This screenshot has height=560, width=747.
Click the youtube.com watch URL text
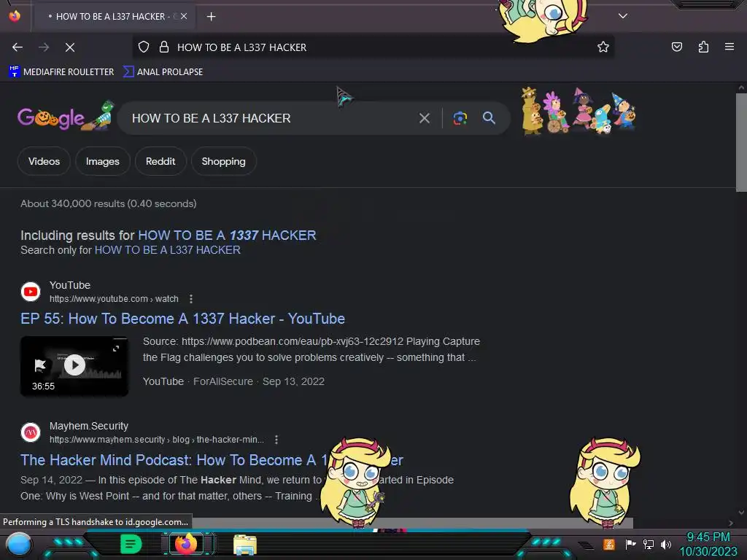(x=114, y=298)
